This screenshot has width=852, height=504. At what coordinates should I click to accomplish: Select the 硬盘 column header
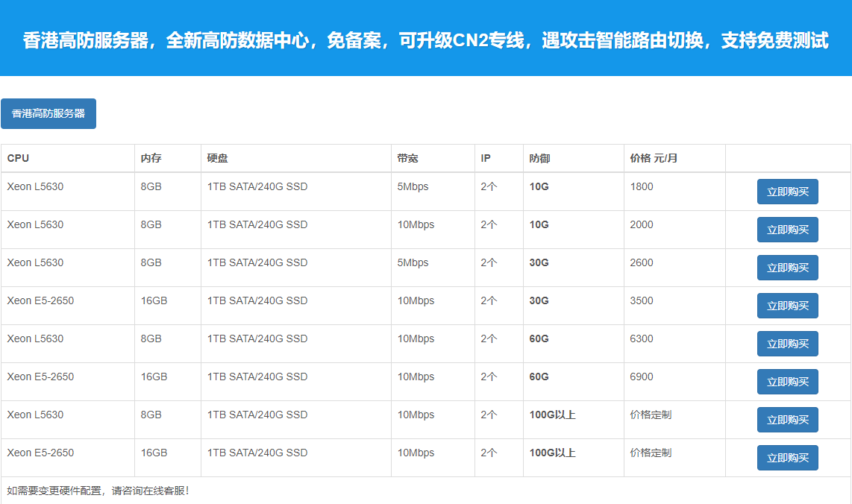coord(218,158)
